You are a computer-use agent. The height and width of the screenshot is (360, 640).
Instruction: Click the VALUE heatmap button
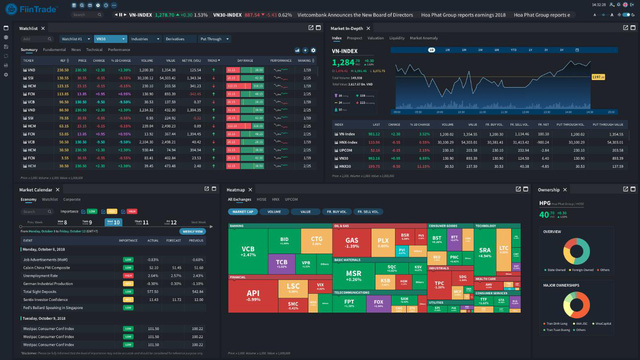305,212
